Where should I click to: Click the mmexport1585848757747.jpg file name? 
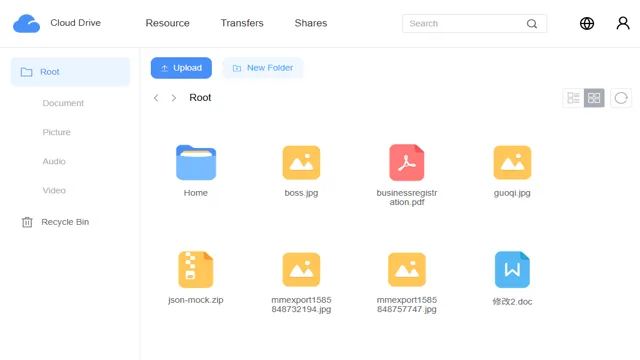click(407, 304)
